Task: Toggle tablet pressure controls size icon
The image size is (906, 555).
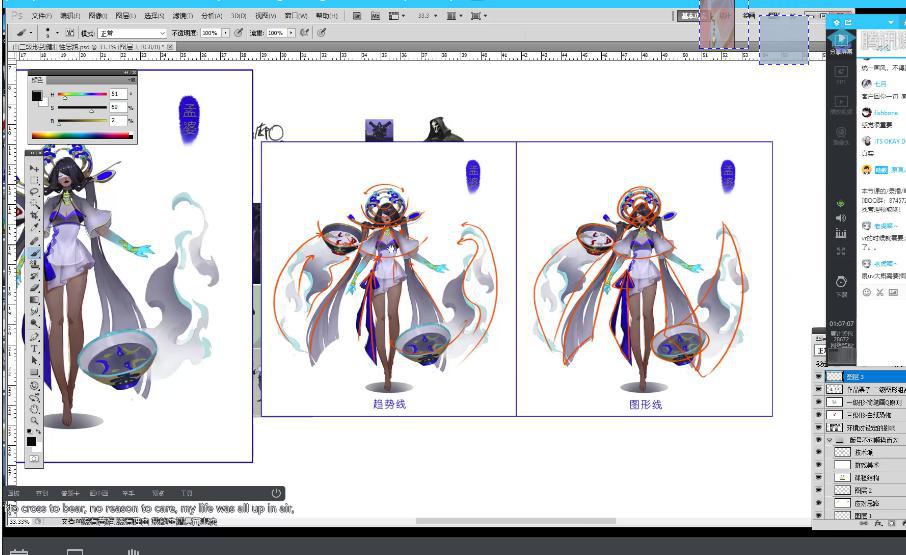Action: coord(322,33)
